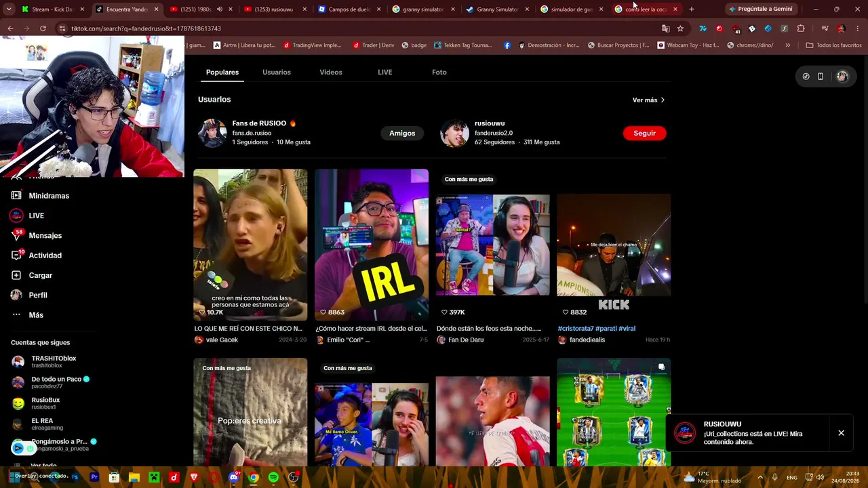Click Seguir to follow rusiouwu
The image size is (868, 488).
(x=644, y=134)
